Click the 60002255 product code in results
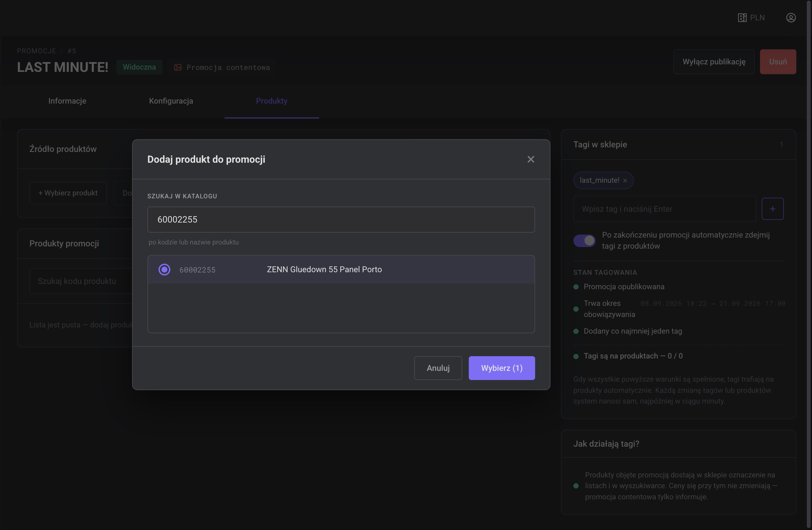 pos(197,270)
